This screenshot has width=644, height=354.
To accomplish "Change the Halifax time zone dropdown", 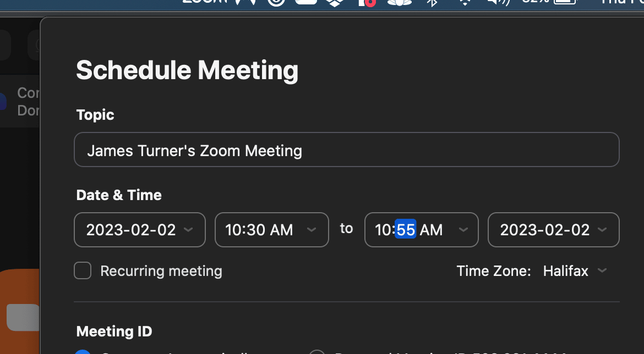I will coord(575,271).
